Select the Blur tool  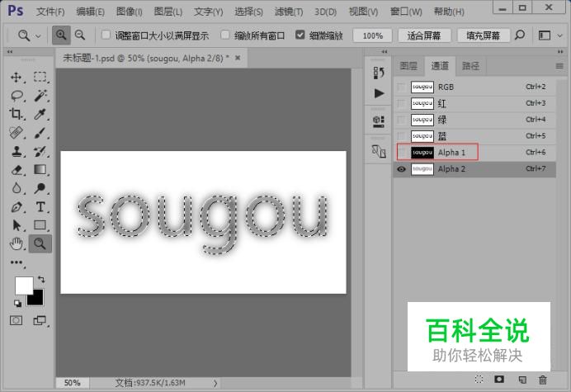click(x=16, y=188)
